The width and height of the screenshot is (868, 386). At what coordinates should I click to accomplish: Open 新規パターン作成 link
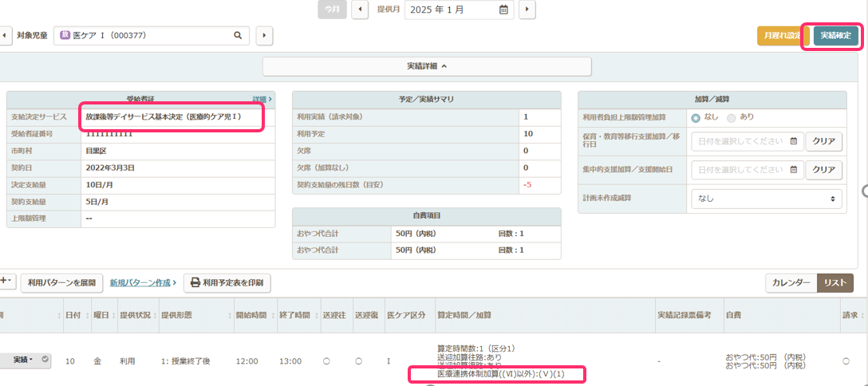pyautogui.click(x=143, y=283)
